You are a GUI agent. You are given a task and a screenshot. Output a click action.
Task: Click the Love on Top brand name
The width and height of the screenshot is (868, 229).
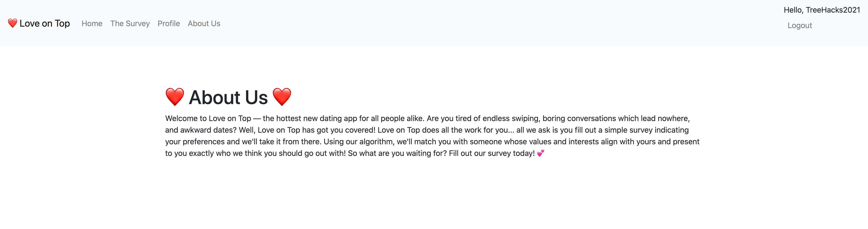click(x=45, y=23)
